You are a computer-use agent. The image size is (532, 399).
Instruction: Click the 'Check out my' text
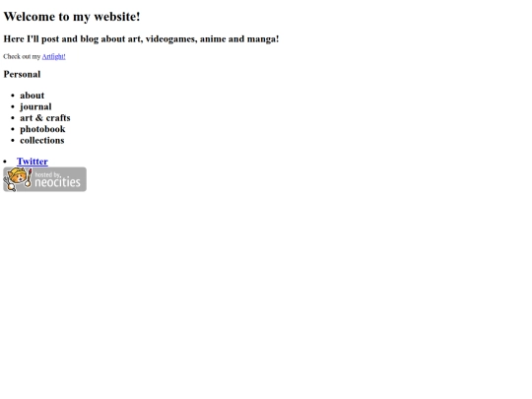click(x=22, y=57)
